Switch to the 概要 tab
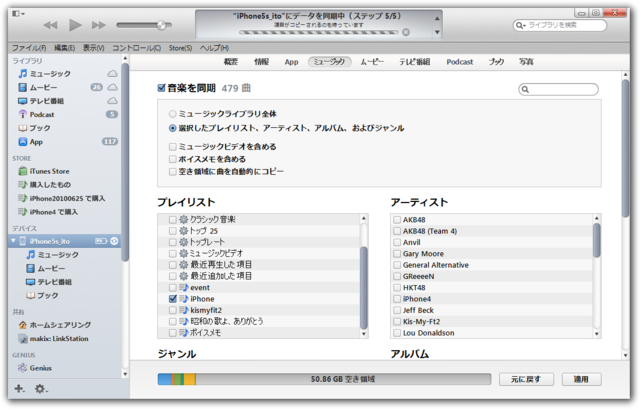640x409 pixels. (231, 62)
